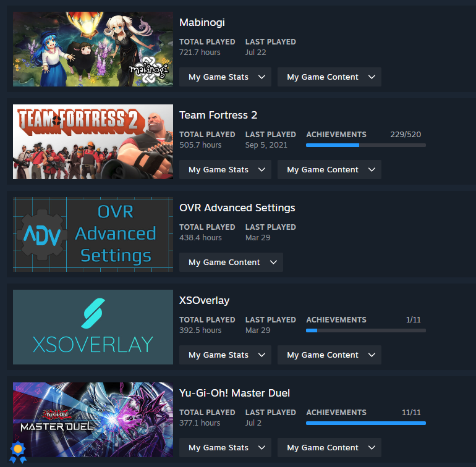
Task: Open XSOverlay logo thumbnail
Action: tap(93, 327)
